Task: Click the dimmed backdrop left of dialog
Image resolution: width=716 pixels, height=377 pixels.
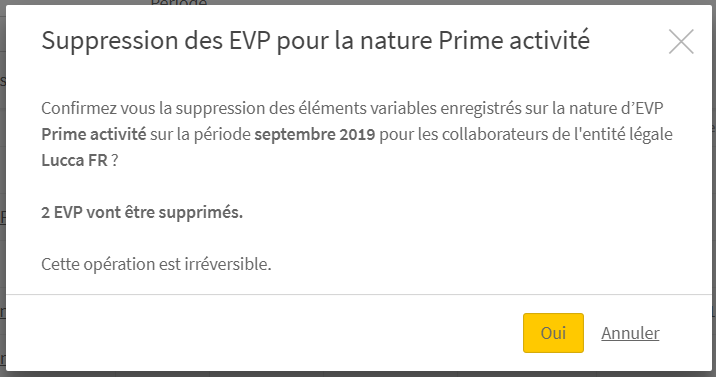Action: tap(2, 183)
